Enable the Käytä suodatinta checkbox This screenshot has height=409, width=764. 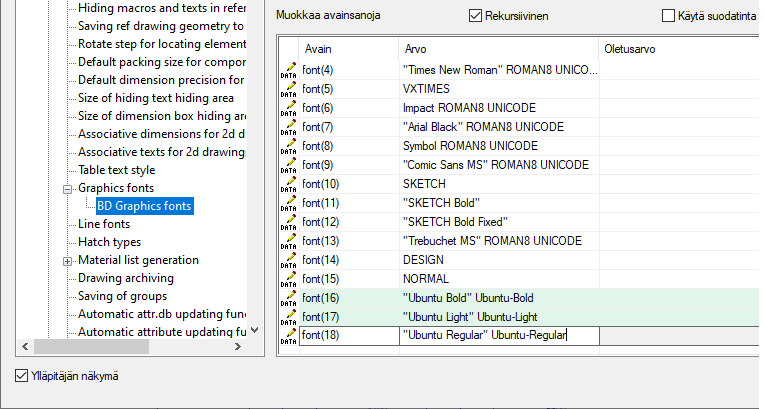click(x=668, y=16)
